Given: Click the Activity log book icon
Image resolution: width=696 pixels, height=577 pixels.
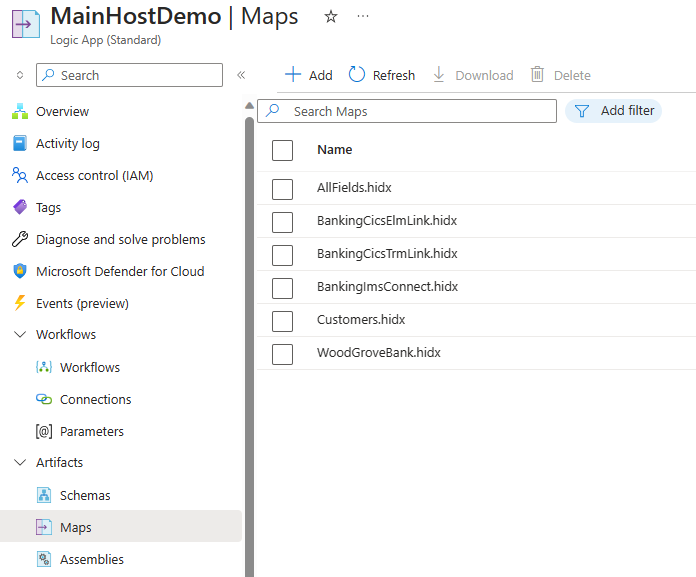Looking at the screenshot, I should point(20,143).
